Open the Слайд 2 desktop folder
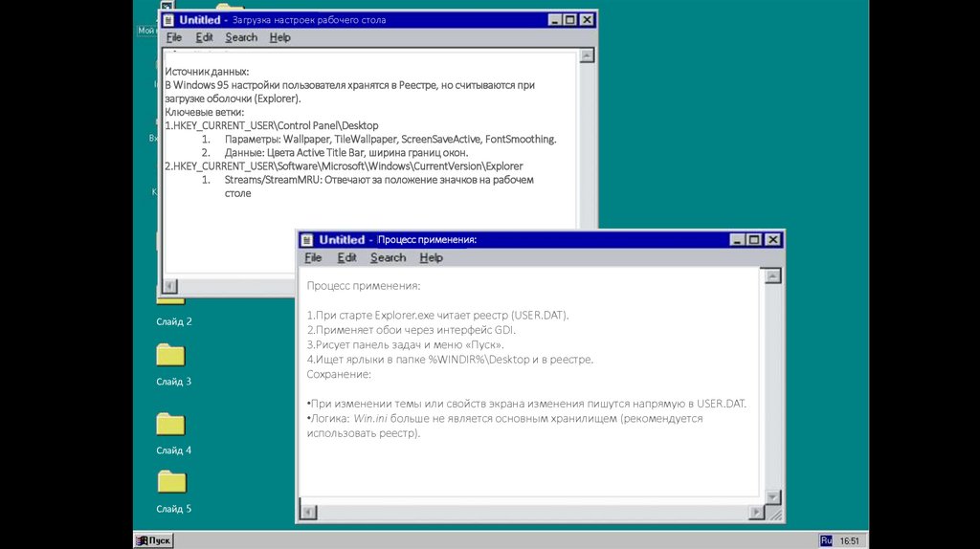 173,311
